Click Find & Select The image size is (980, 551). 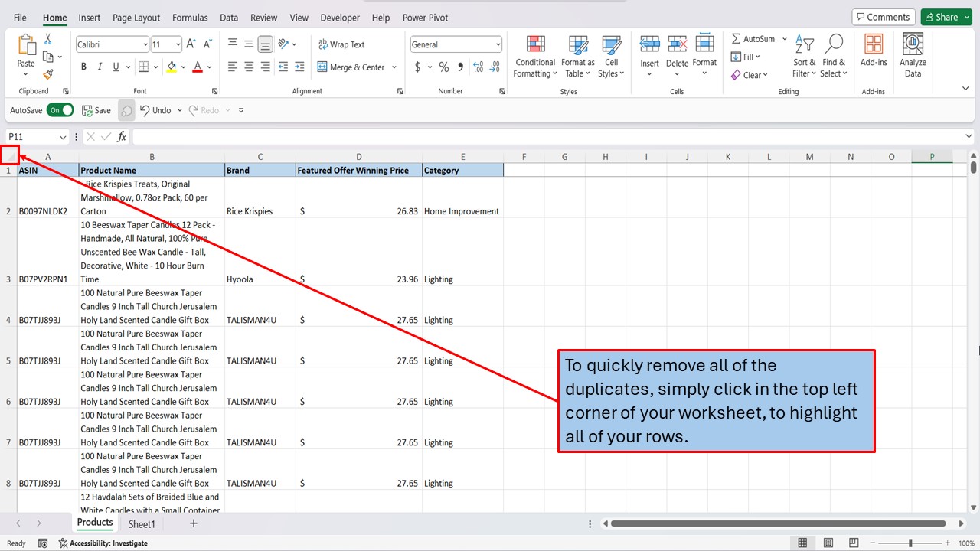[x=833, y=55]
